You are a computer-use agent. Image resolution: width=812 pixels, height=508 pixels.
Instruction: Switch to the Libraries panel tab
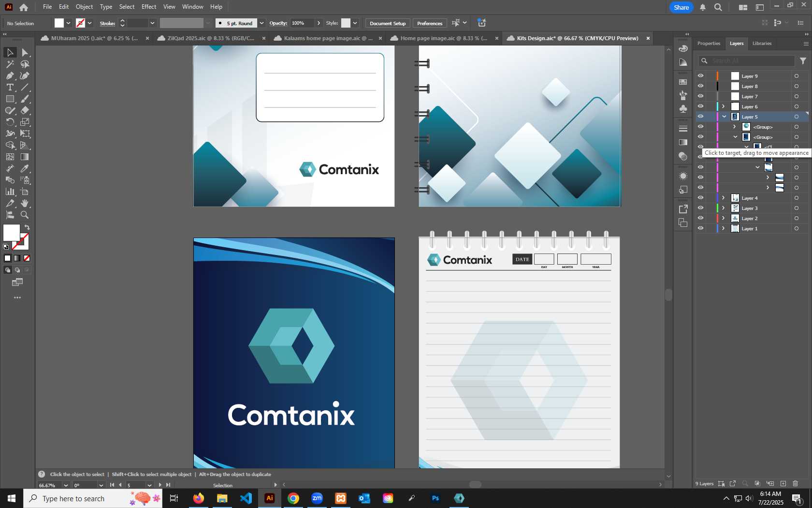click(762, 44)
